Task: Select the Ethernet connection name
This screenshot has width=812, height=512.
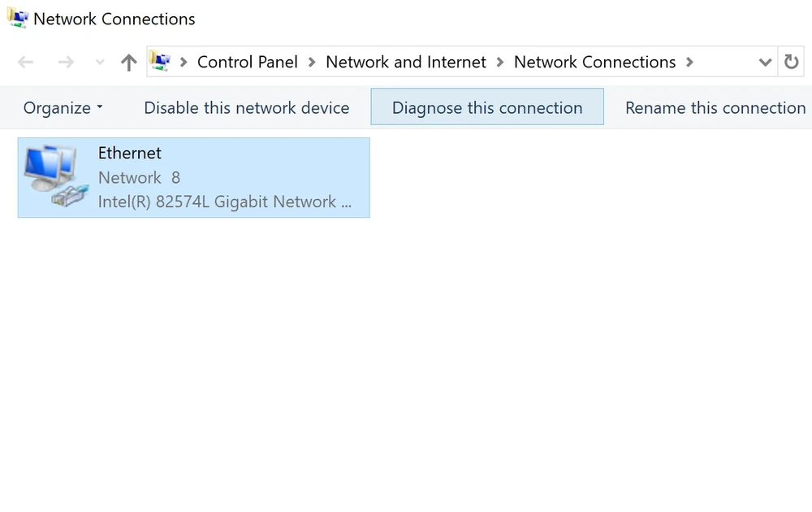Action: 130,153
